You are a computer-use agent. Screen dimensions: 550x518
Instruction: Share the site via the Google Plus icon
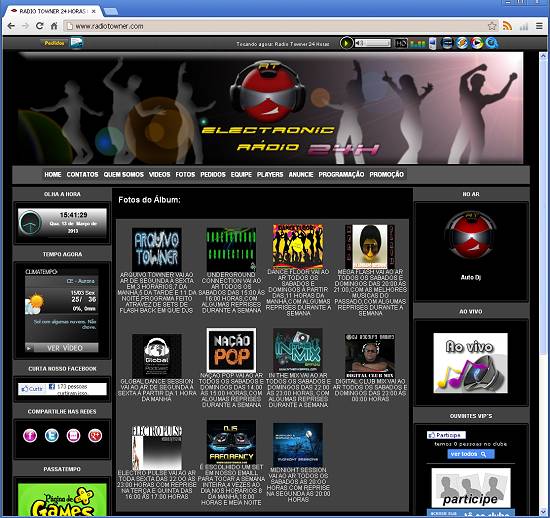click(x=95, y=436)
